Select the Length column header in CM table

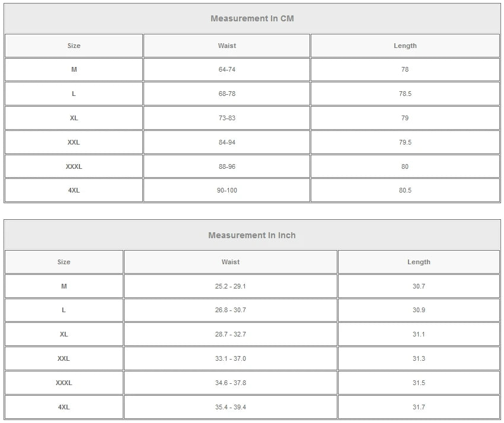[x=405, y=46]
